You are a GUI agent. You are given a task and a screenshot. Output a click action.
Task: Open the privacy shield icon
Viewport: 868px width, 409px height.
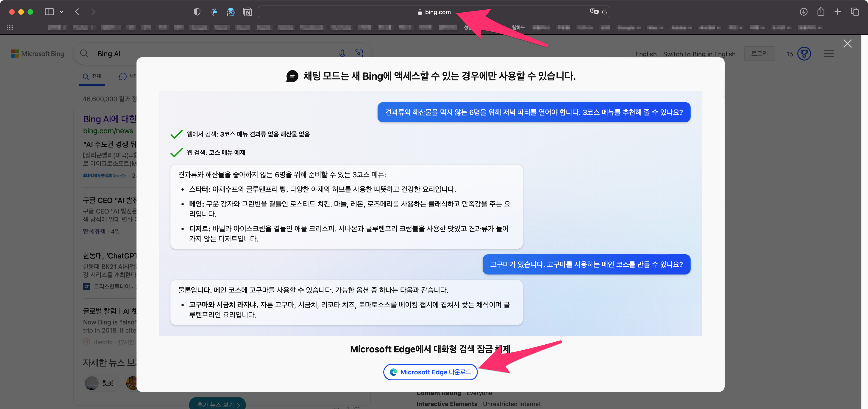coord(197,12)
